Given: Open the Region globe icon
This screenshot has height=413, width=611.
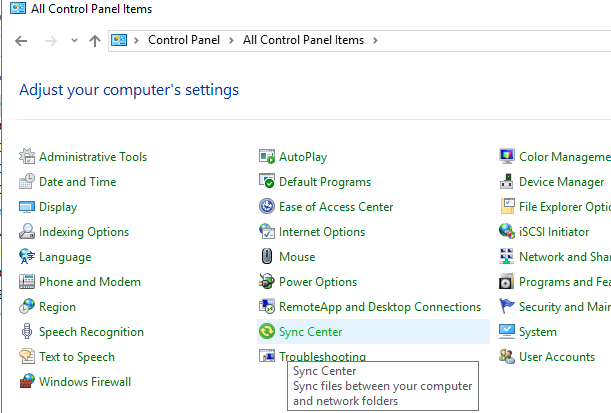Looking at the screenshot, I should pyautogui.click(x=27, y=307).
